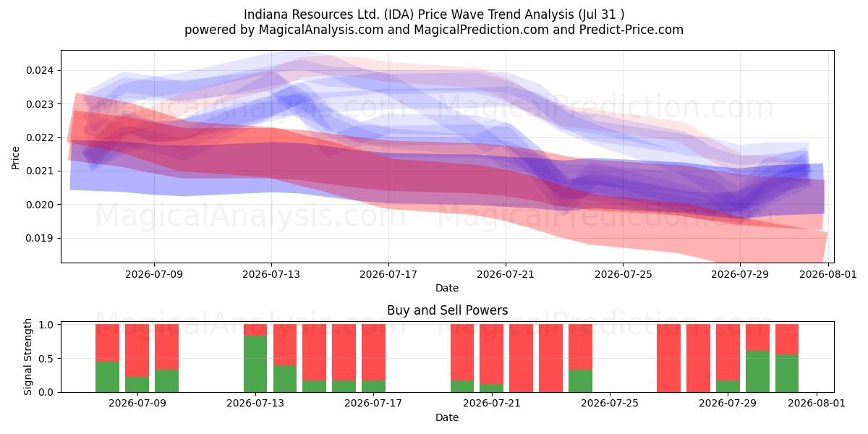Click 2026-07-25 tick under the powers chart
This screenshot has height=434, width=868.
[x=610, y=404]
